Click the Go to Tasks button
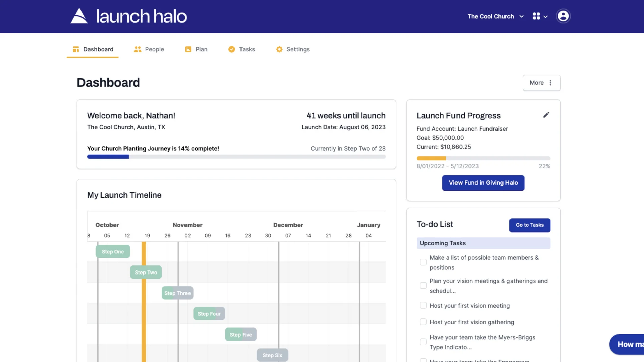This screenshot has width=644, height=362. click(x=530, y=225)
